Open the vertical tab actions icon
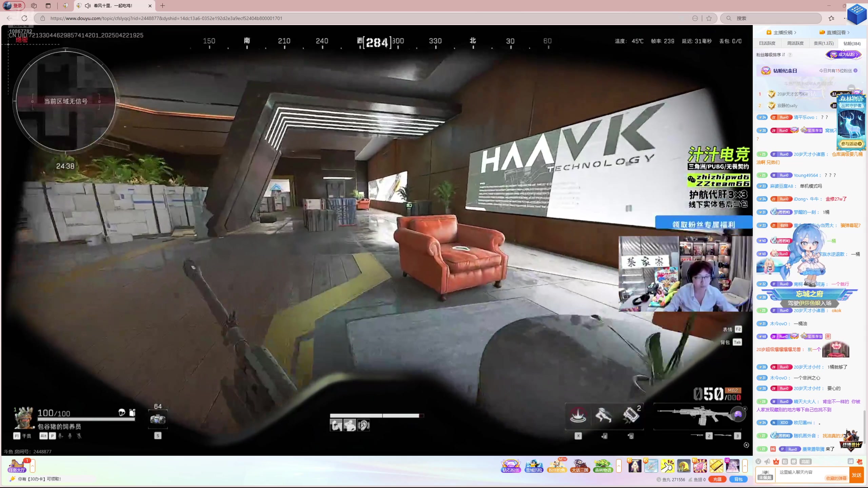This screenshot has width=868, height=488. pos(48,6)
